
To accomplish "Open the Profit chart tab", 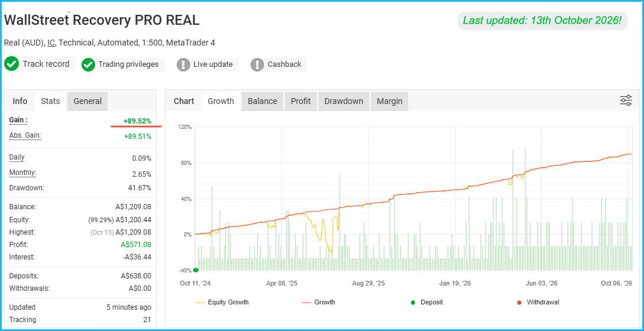I will [301, 101].
